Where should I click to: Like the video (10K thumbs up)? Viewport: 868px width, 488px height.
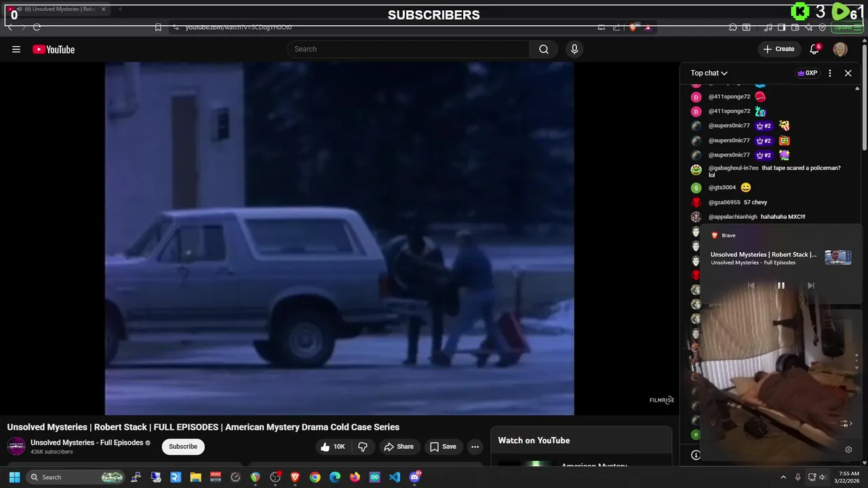point(333,447)
